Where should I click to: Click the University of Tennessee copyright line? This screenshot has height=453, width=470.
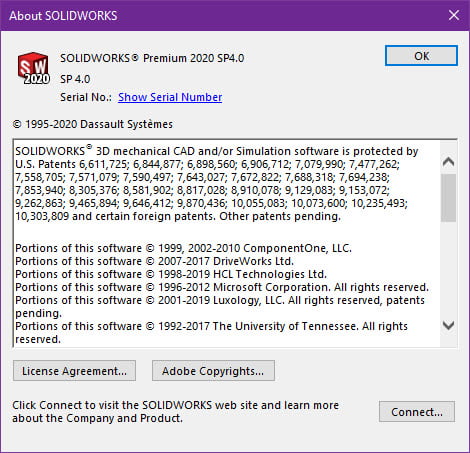tap(211, 333)
